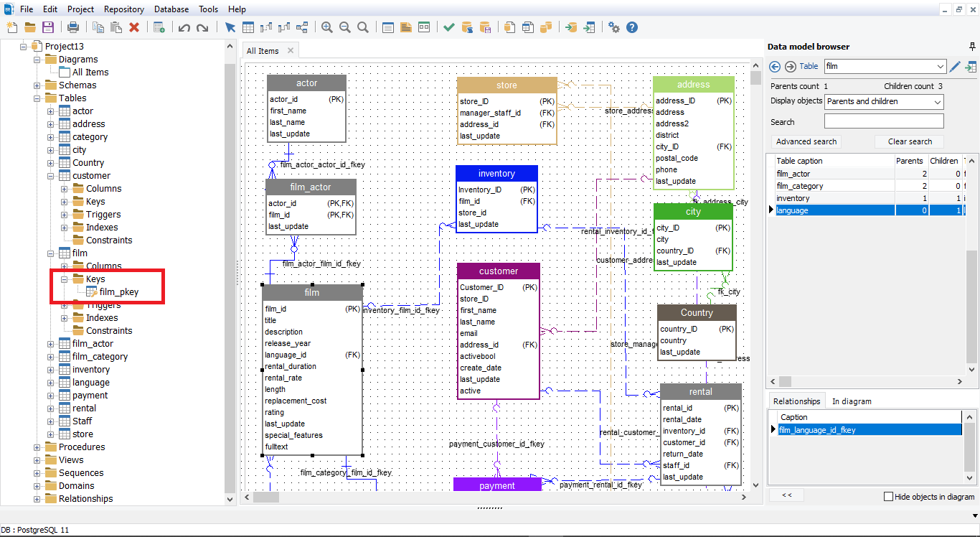Click the Advanced search button
The image size is (980, 537).
click(805, 141)
